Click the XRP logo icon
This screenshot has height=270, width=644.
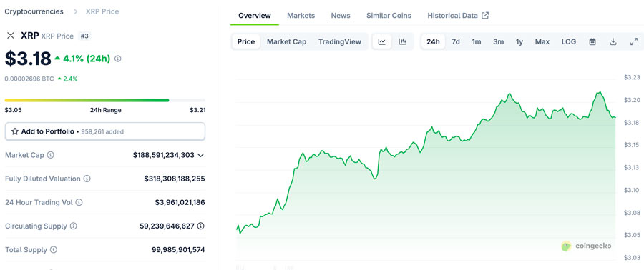click(11, 36)
